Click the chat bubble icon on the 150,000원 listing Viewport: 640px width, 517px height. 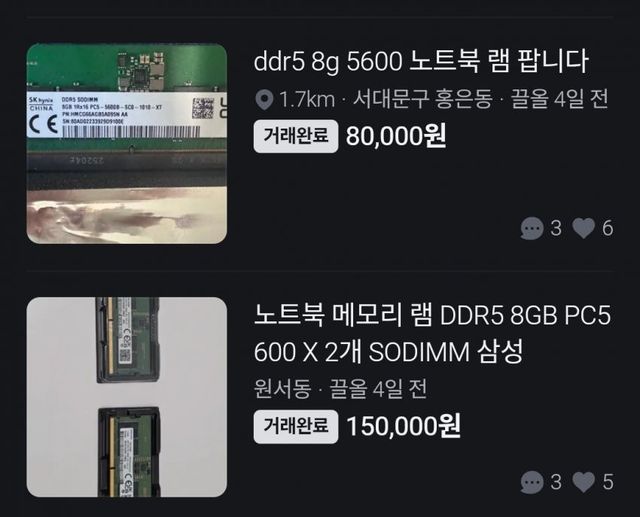532,482
